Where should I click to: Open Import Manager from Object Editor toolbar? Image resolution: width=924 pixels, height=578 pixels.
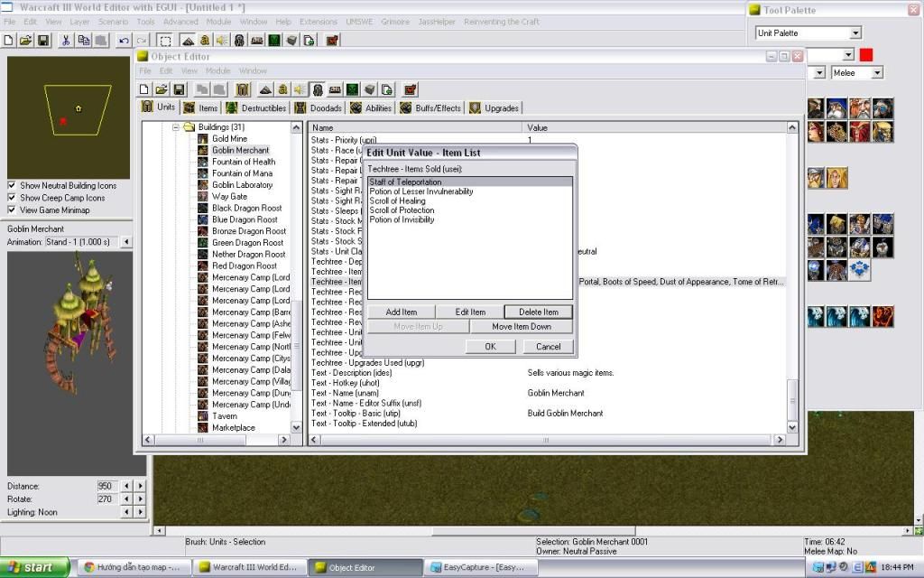point(386,89)
